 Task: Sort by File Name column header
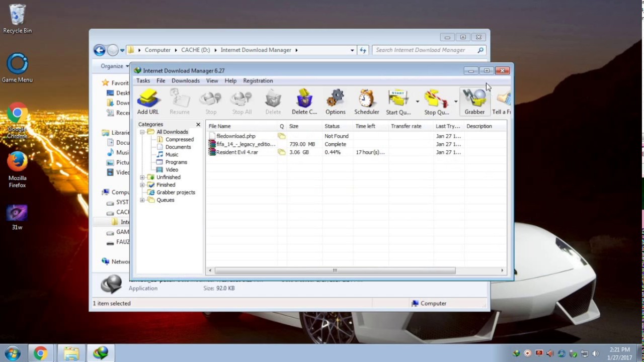click(x=242, y=126)
